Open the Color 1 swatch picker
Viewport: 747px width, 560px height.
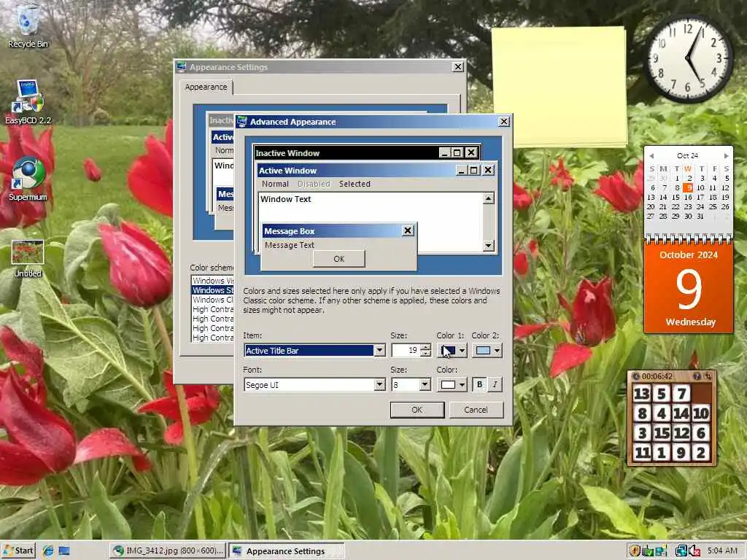[x=452, y=351]
